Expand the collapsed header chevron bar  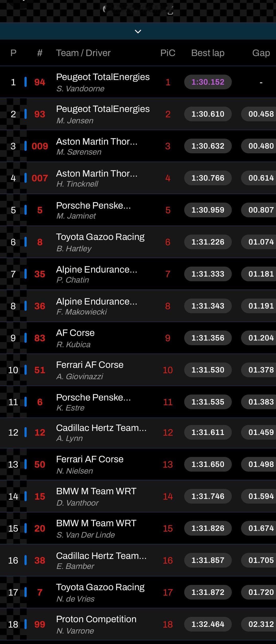point(138,31)
